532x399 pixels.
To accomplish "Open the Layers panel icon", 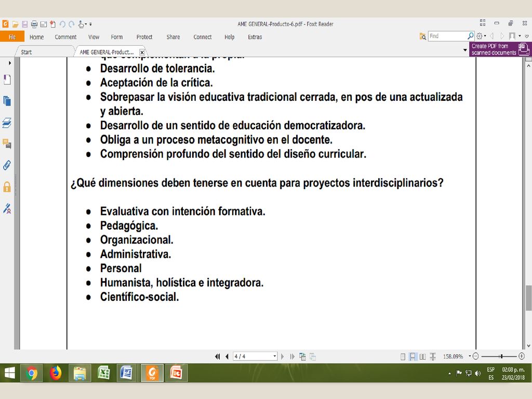I will pos(7,123).
